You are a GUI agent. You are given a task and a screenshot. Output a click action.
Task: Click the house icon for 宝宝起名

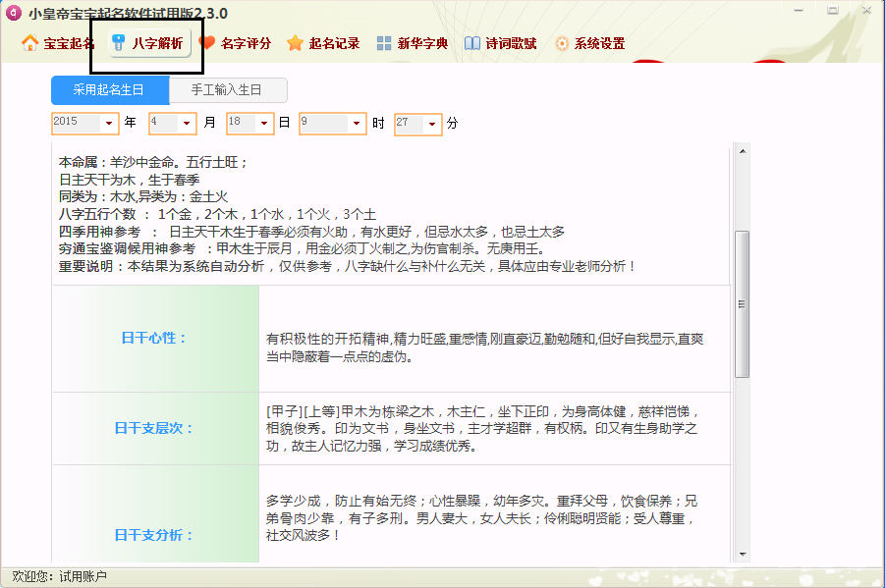29,44
